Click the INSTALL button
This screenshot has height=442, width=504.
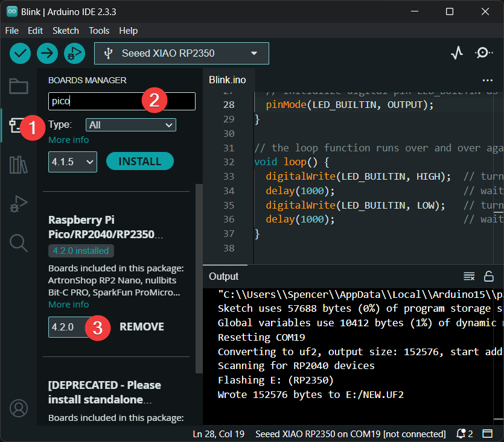[x=140, y=161]
